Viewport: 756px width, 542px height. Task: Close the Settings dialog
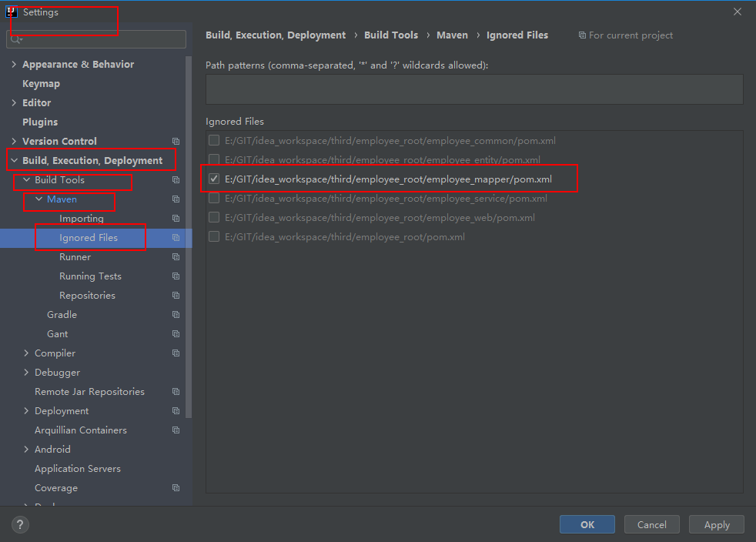738,12
